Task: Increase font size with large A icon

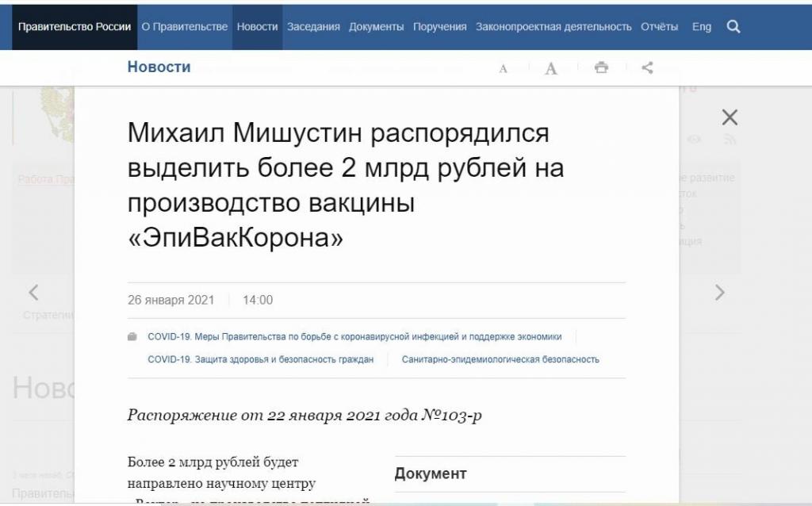Action: pyautogui.click(x=551, y=68)
